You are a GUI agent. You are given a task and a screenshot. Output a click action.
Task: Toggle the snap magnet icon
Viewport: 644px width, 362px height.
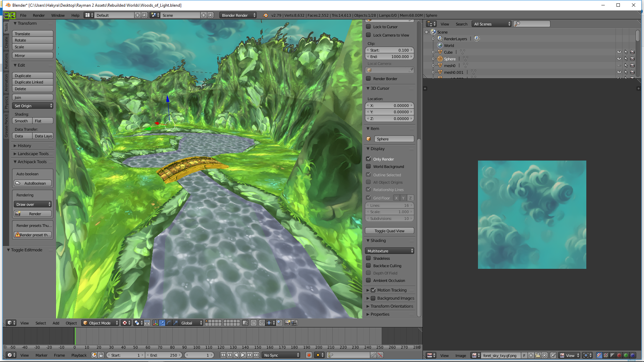[262, 323]
